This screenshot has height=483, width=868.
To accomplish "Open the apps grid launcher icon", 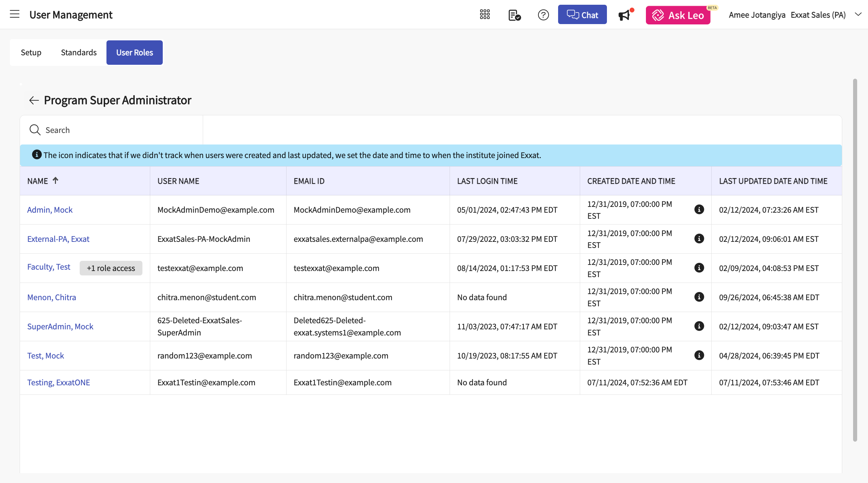I will 485,15.
